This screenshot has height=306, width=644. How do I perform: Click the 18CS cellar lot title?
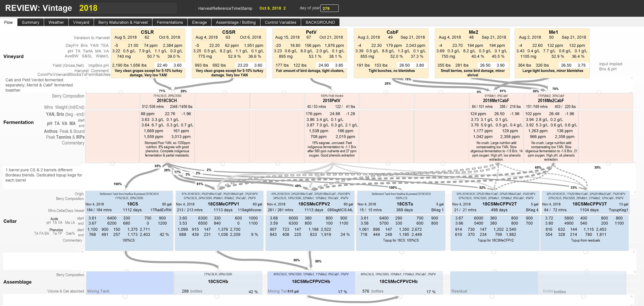pos(132,204)
